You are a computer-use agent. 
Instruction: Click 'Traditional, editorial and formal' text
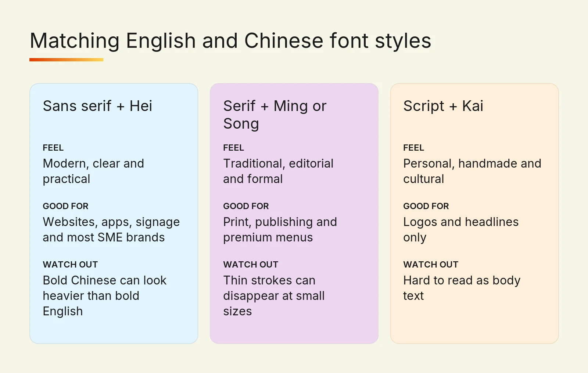coord(278,171)
